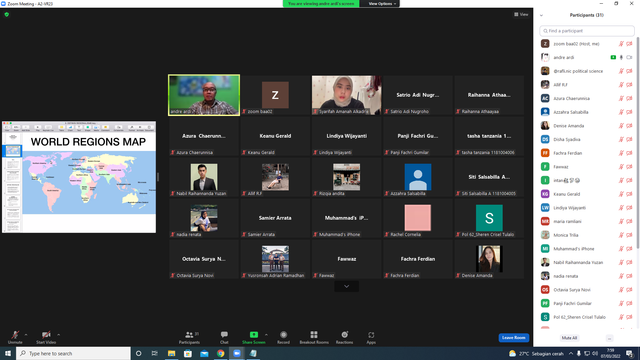Click the Unmute microphone icon
Image resolution: width=640 pixels, height=360 pixels.
(15, 335)
